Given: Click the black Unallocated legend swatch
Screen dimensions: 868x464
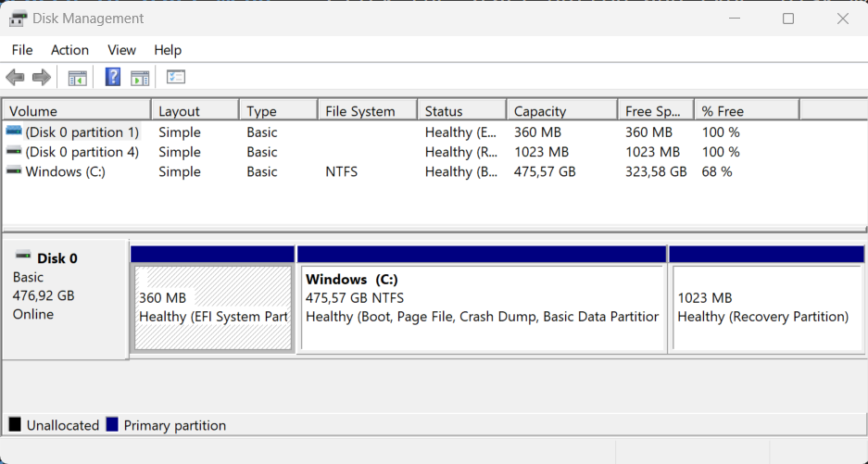Looking at the screenshot, I should tap(15, 425).
